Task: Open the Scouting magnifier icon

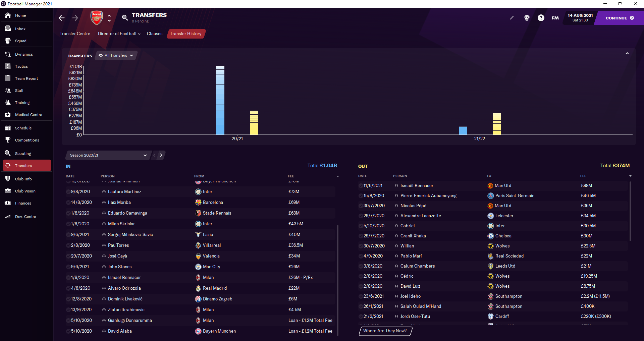Action: coord(8,154)
